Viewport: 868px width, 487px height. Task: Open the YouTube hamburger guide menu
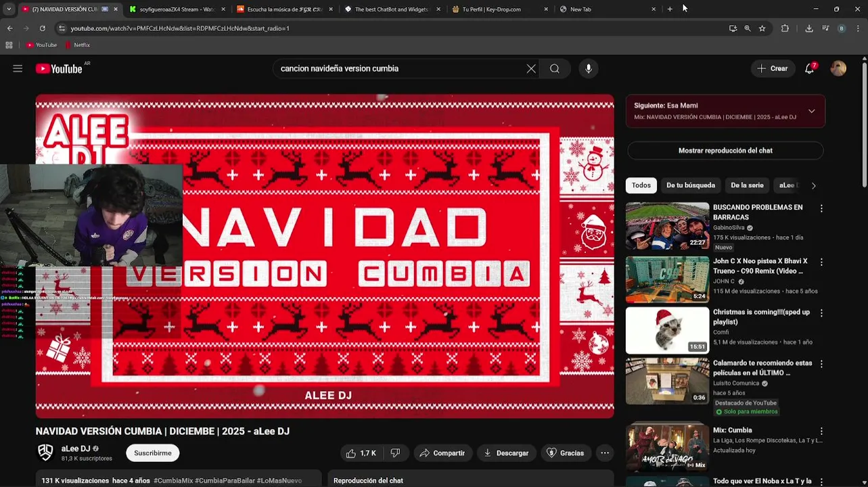pyautogui.click(x=18, y=68)
